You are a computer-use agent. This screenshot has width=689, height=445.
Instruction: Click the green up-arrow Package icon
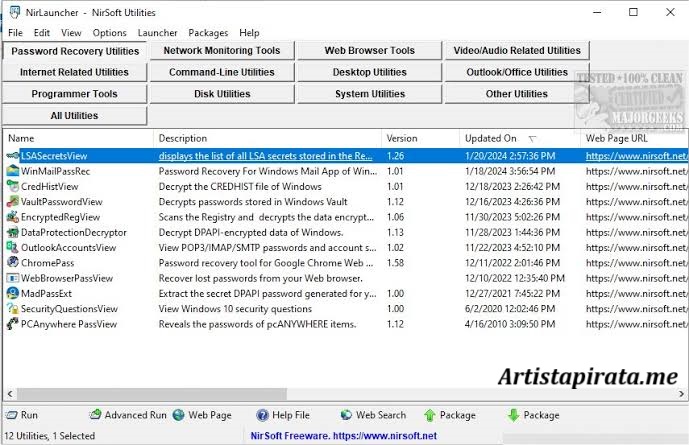coord(430,415)
